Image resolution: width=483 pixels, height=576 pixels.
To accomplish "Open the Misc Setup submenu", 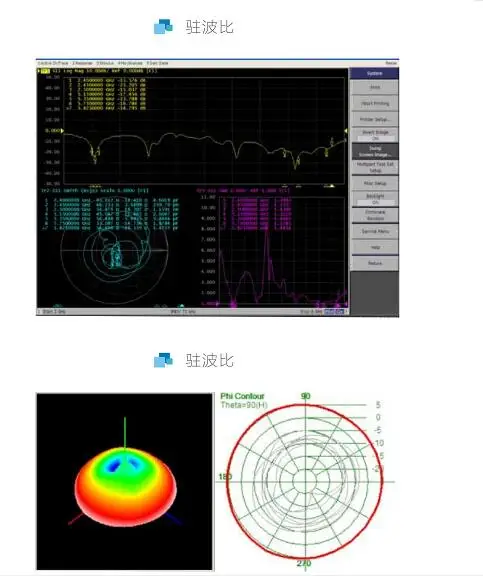I will point(375,183).
